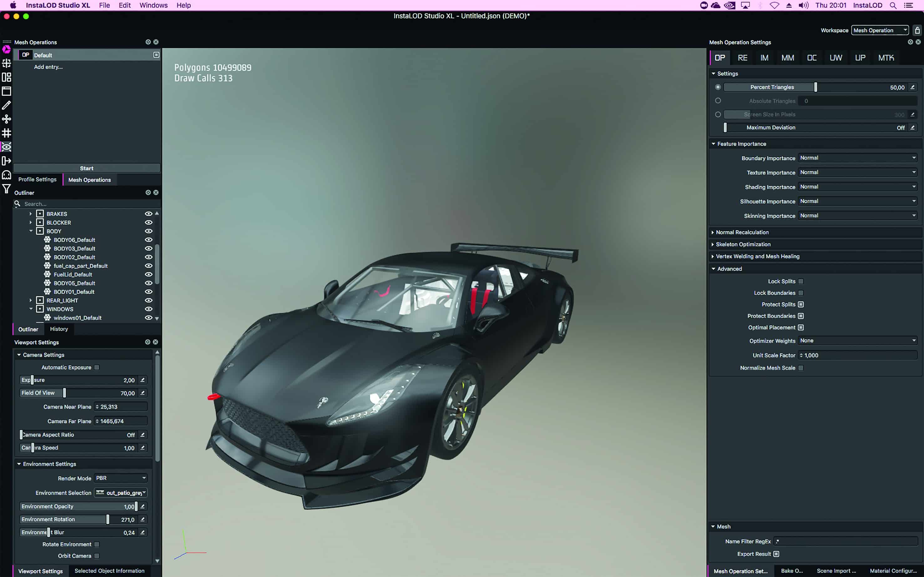Image resolution: width=924 pixels, height=577 pixels.
Task: Click the ghost icon in left sidebar
Action: click(x=7, y=175)
